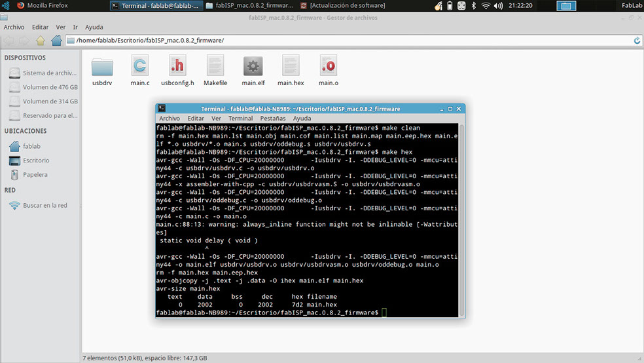Image resolution: width=644 pixels, height=363 pixels.
Task: Reload the folder with refresh icon
Action: (637, 40)
